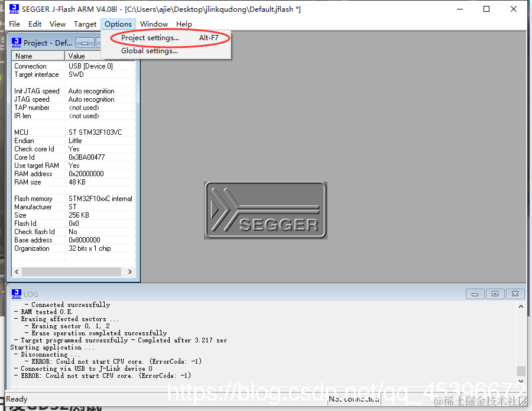532x411 pixels.
Task: Select the Use target RAM row
Action: (73, 166)
